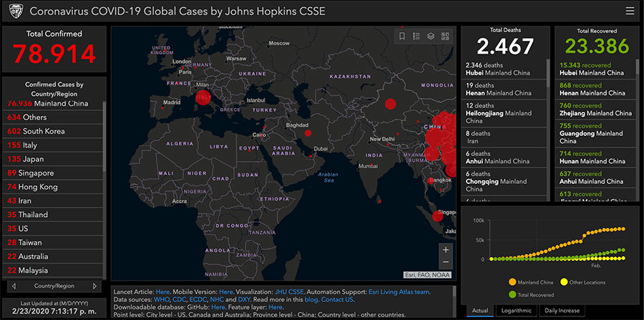Select the '22 Malaysia' row
The width and height of the screenshot is (644, 320).
tap(54, 271)
